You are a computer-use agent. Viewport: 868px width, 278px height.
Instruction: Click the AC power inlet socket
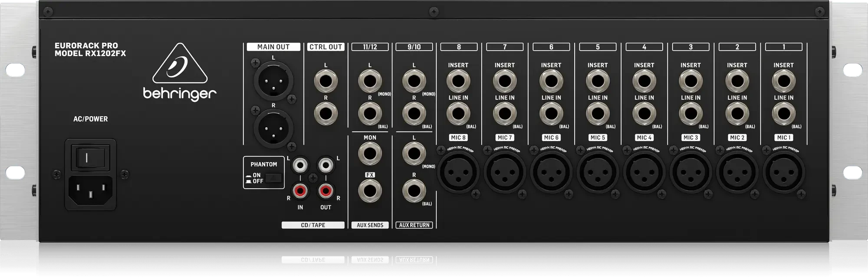(x=90, y=190)
